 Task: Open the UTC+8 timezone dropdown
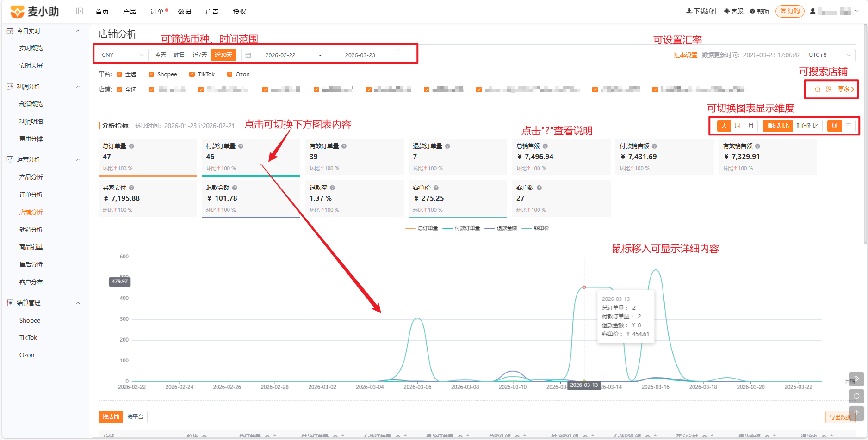point(830,55)
